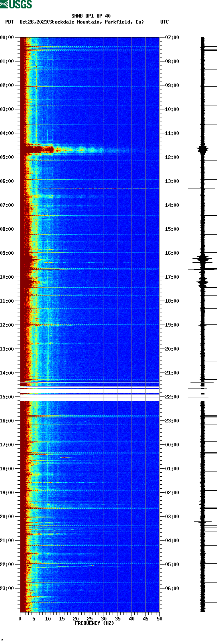Click the 00:00 UTC time label
This screenshot has width=220, height=644.
pyautogui.click(x=172, y=445)
